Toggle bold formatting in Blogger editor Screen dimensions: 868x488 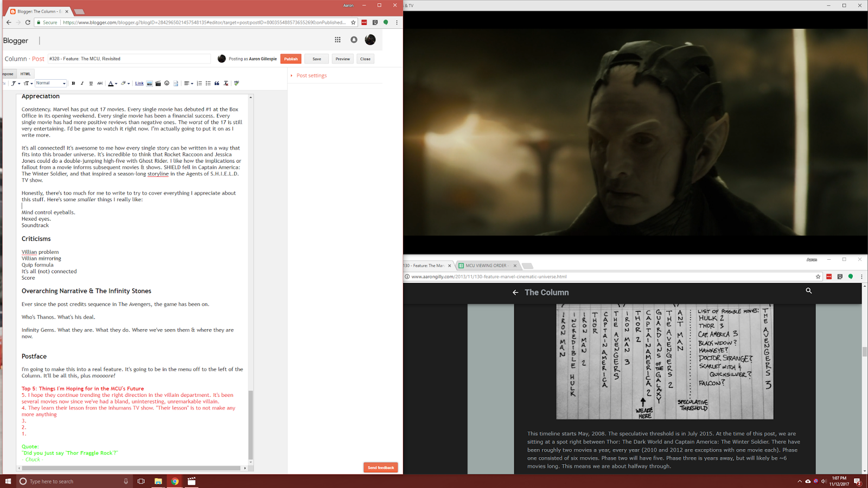pyautogui.click(x=73, y=84)
